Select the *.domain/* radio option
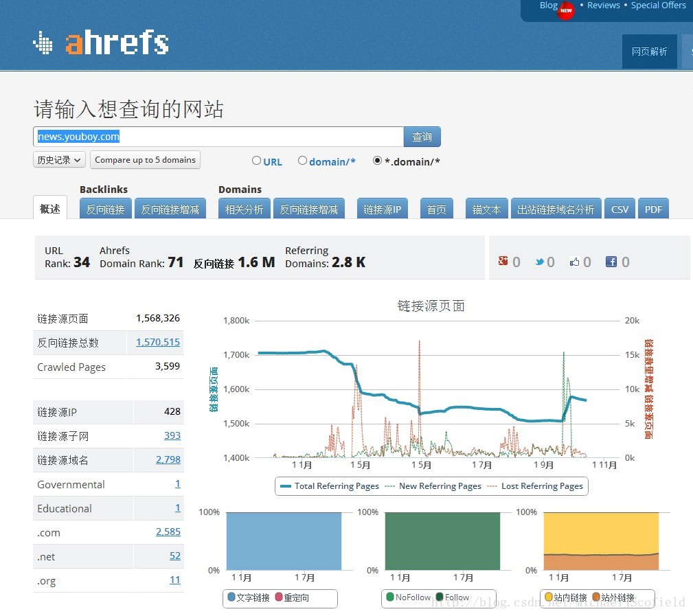 (x=378, y=161)
